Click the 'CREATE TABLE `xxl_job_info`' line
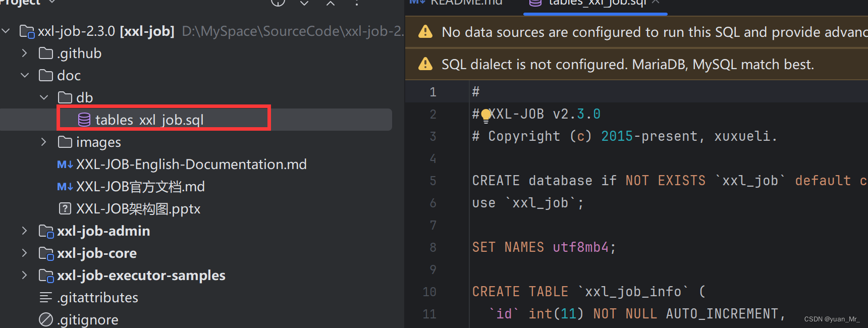The width and height of the screenshot is (868, 328). (x=588, y=292)
